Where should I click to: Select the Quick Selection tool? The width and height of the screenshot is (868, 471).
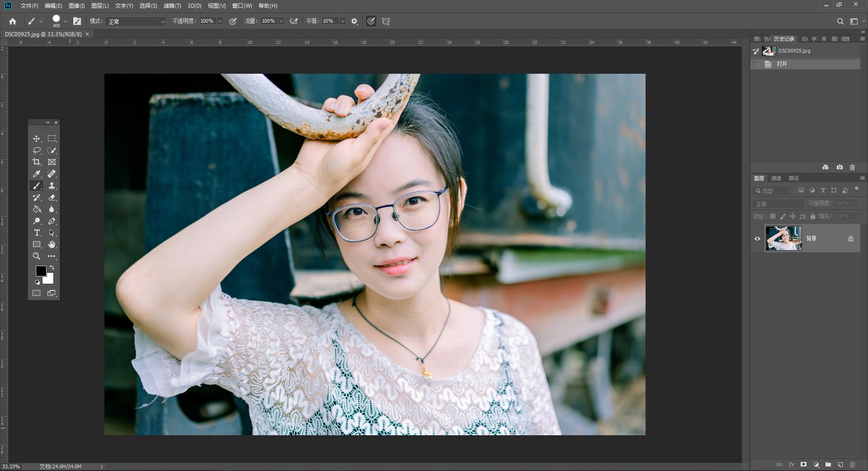point(52,150)
